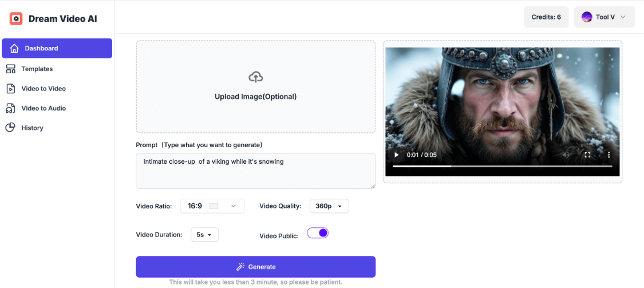The image size is (644, 288).
Task: Click the cloud upload icon
Action: [255, 77]
